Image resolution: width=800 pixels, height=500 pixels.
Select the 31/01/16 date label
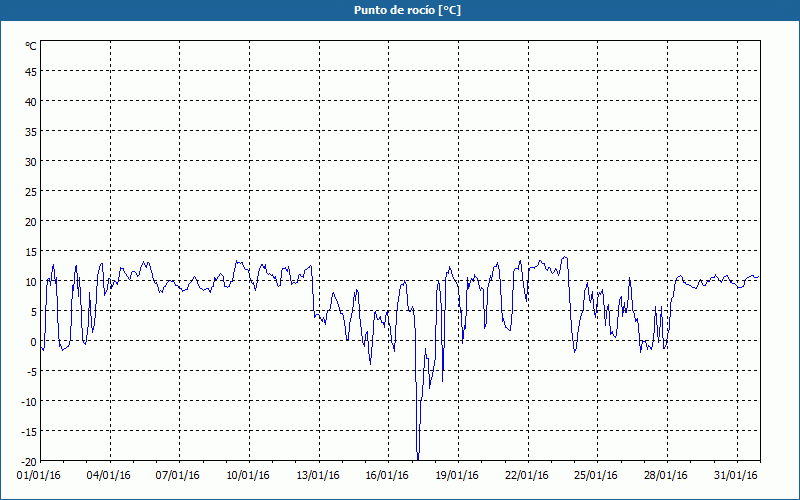coord(736,476)
